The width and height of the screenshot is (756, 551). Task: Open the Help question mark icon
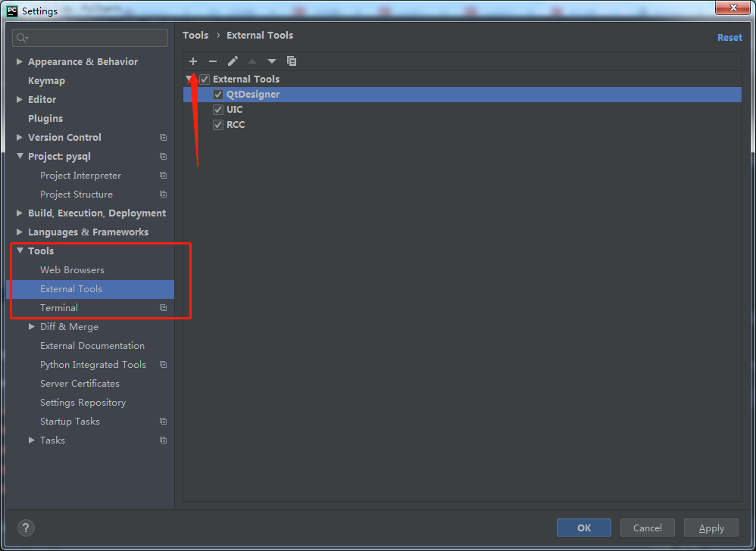[26, 528]
